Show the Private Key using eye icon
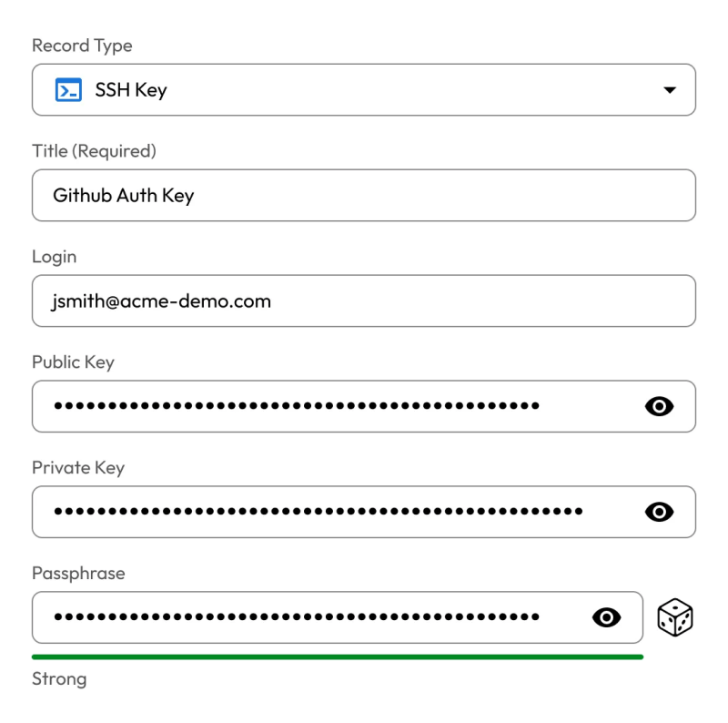The width and height of the screenshot is (728, 723). pyautogui.click(x=659, y=512)
